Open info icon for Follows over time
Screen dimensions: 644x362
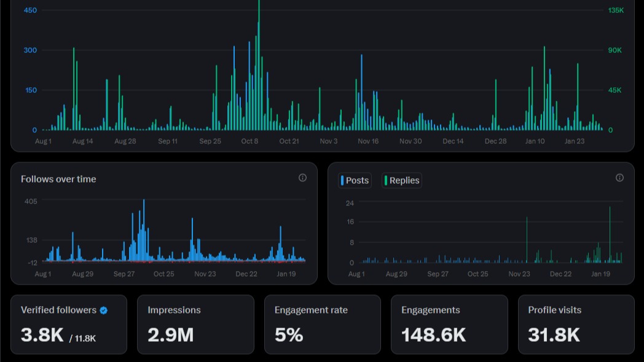pyautogui.click(x=302, y=178)
